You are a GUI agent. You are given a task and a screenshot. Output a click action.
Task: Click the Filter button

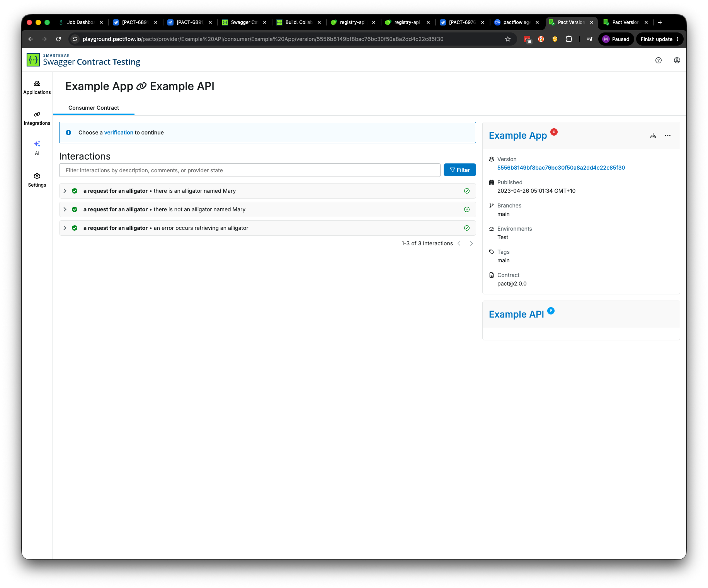460,170
